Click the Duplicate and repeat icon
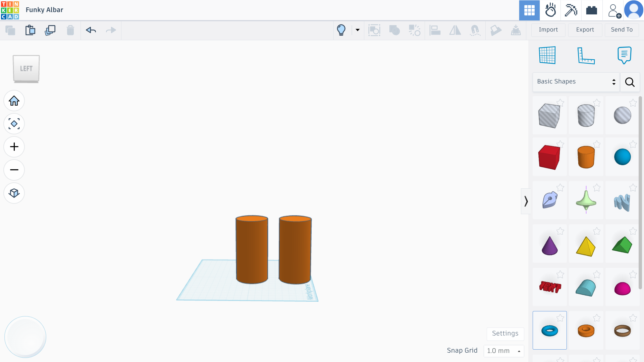This screenshot has width=644, height=362. pos(50,30)
